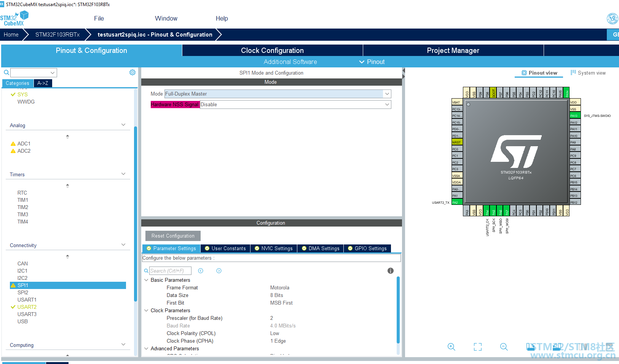Click the Prescaler value 2
Screen dimensions: 619x364
(x=271, y=318)
